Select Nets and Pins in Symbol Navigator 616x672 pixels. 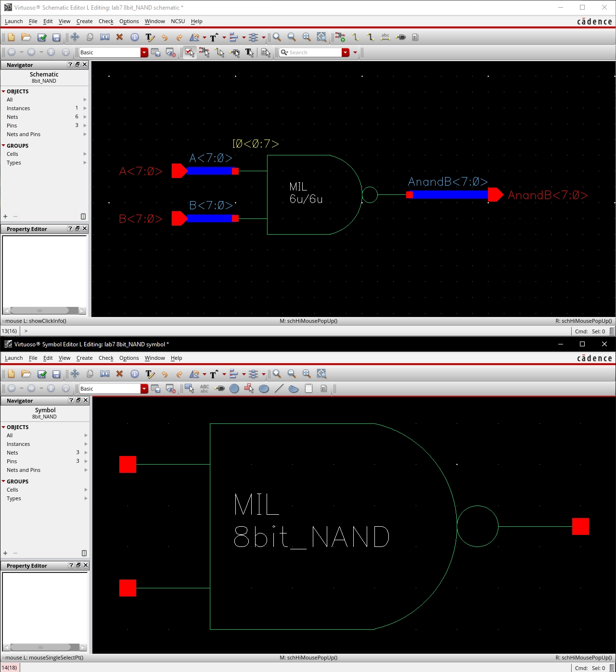(x=24, y=470)
